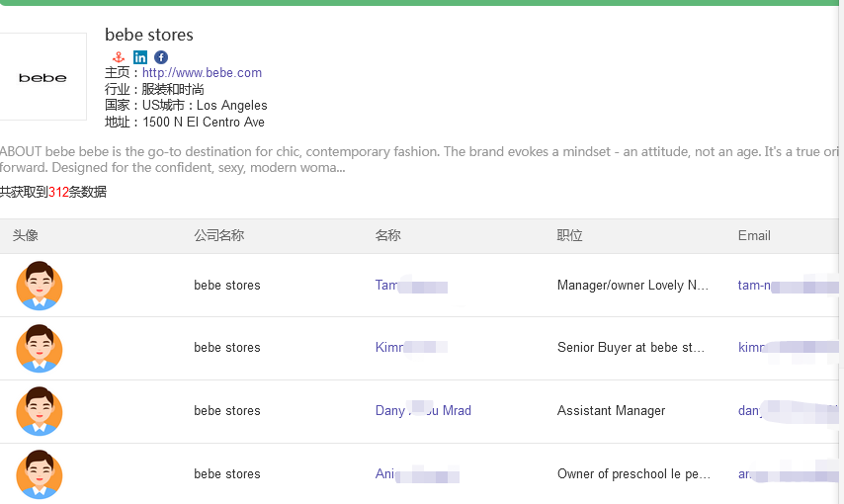Click the avatar in the Tam row
844x504 pixels.
point(40,286)
